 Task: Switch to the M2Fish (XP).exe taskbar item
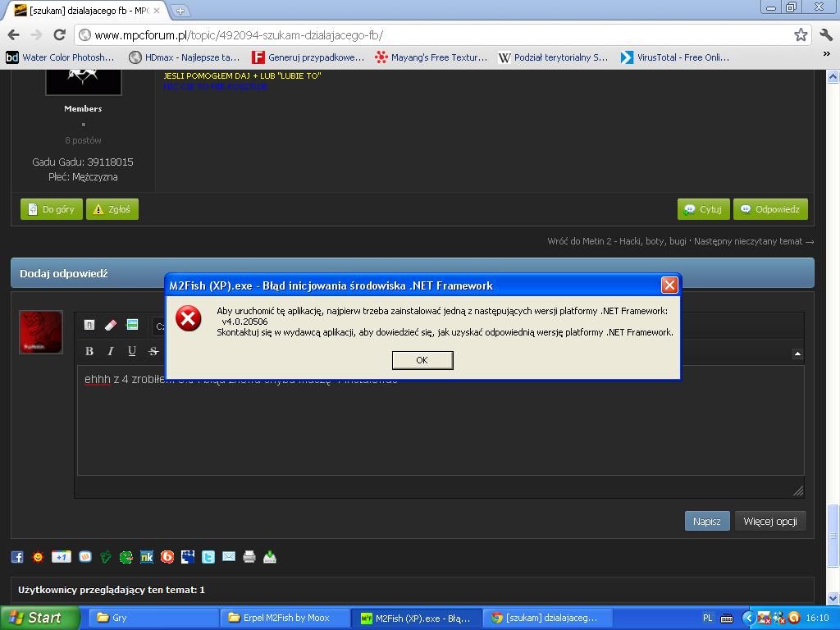[x=417, y=618]
